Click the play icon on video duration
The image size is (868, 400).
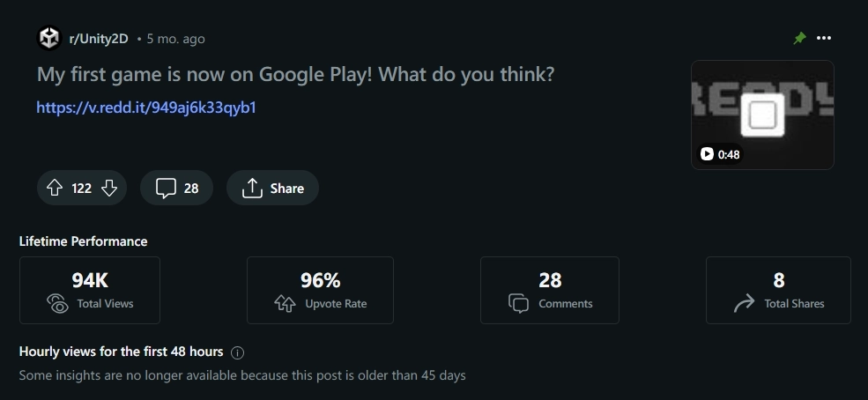tap(707, 154)
